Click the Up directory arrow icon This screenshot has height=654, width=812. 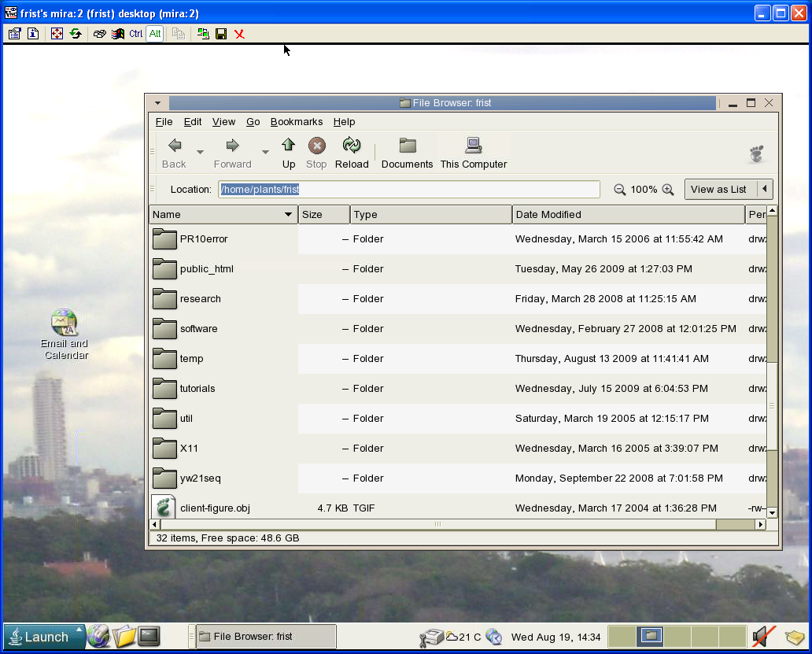pyautogui.click(x=289, y=146)
